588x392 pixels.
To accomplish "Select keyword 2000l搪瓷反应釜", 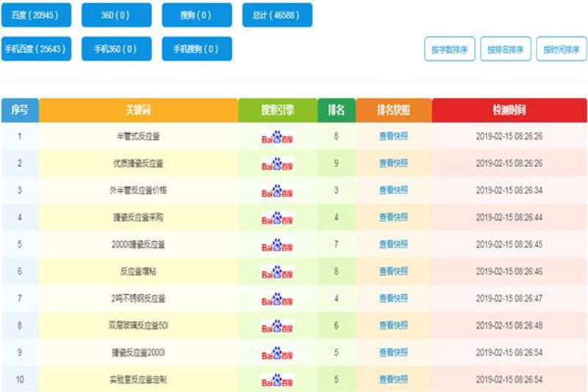I will pyautogui.click(x=138, y=245).
